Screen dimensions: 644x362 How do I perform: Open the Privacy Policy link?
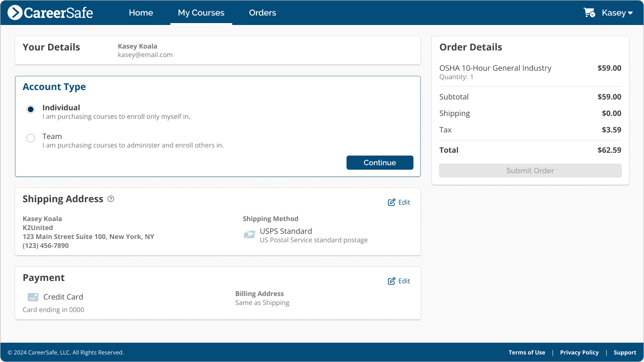click(579, 352)
